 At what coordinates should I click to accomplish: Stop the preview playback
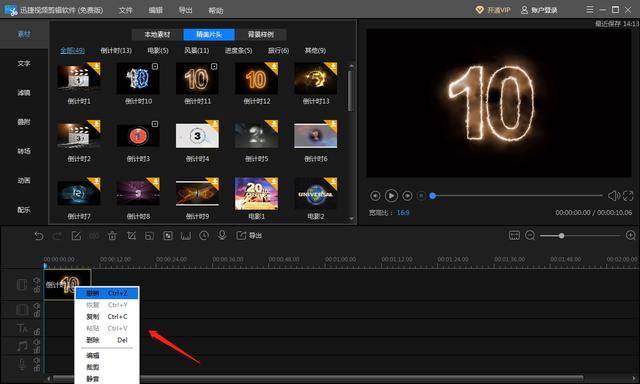click(422, 196)
